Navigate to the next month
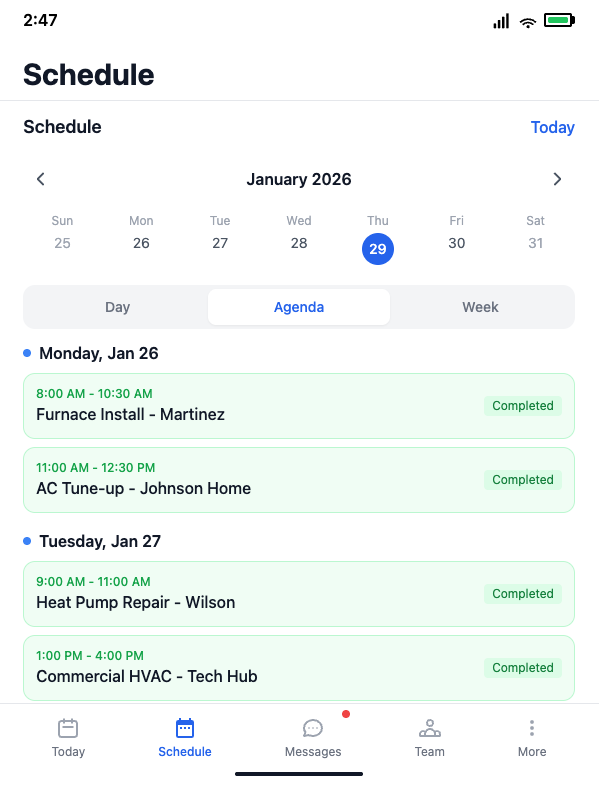This screenshot has width=600, height=800. [557, 179]
